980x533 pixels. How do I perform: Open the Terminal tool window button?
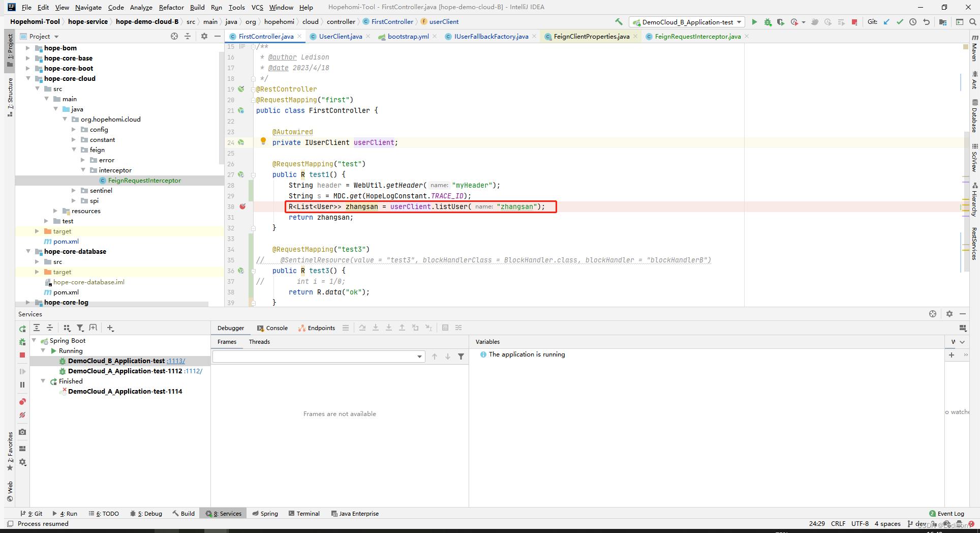click(x=304, y=513)
